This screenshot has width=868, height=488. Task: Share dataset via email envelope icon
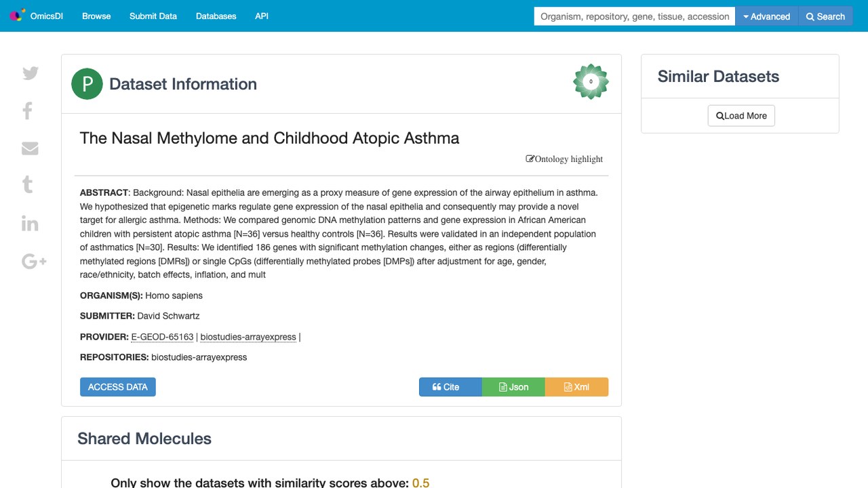click(x=30, y=148)
